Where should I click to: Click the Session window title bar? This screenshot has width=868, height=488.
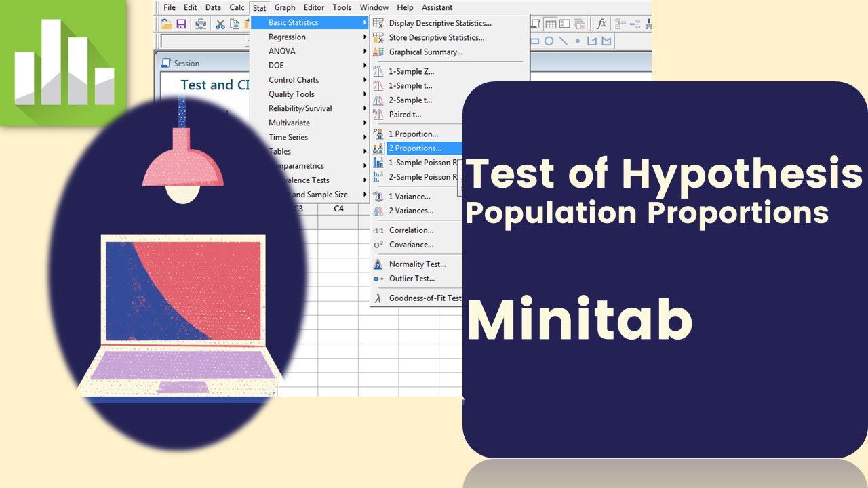(x=203, y=63)
